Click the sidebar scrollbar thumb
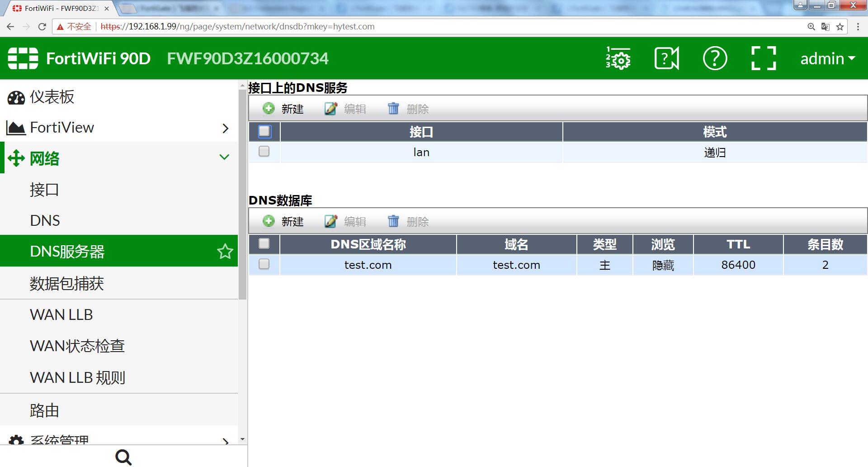Image resolution: width=868 pixels, height=467 pixels. coord(242,195)
